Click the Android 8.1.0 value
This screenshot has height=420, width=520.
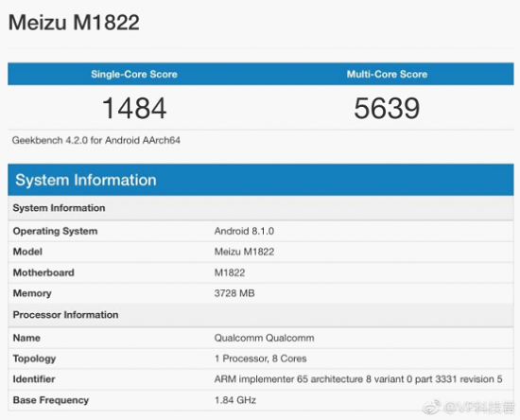tap(244, 231)
